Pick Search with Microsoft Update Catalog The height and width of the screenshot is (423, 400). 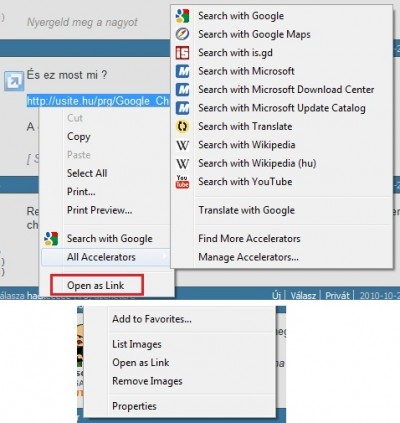pos(282,108)
